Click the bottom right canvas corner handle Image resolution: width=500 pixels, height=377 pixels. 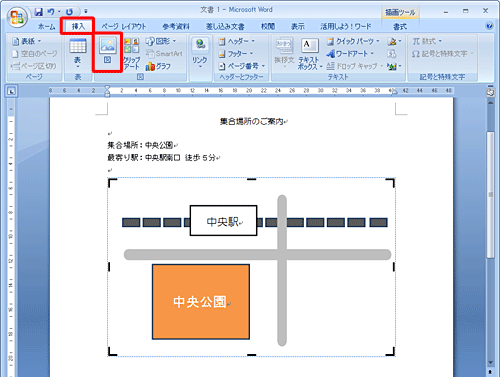[x=391, y=352]
